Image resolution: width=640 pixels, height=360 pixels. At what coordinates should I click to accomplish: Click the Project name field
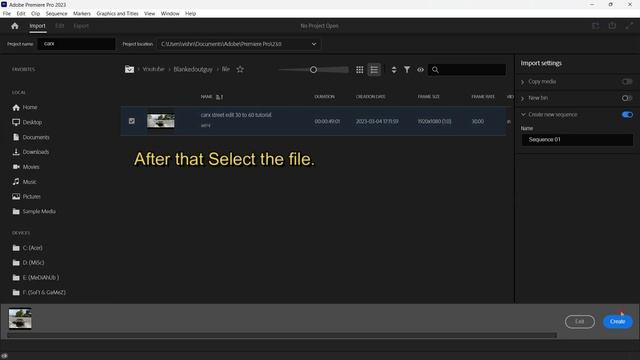tap(76, 44)
